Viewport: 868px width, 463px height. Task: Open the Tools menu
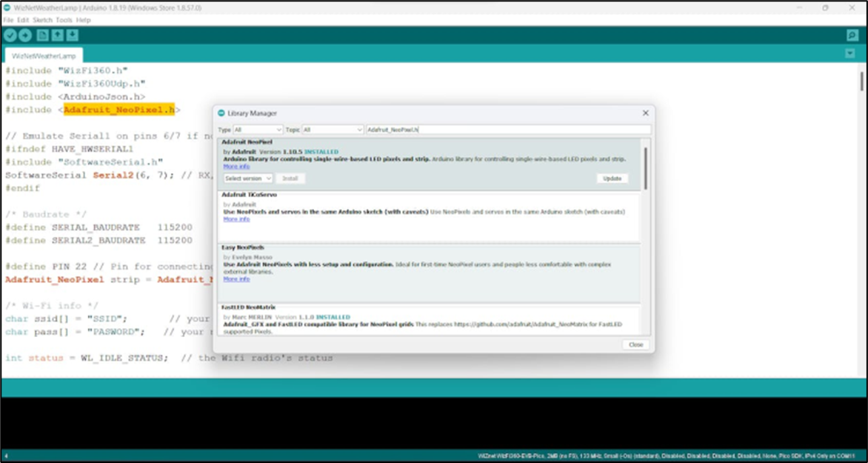64,20
